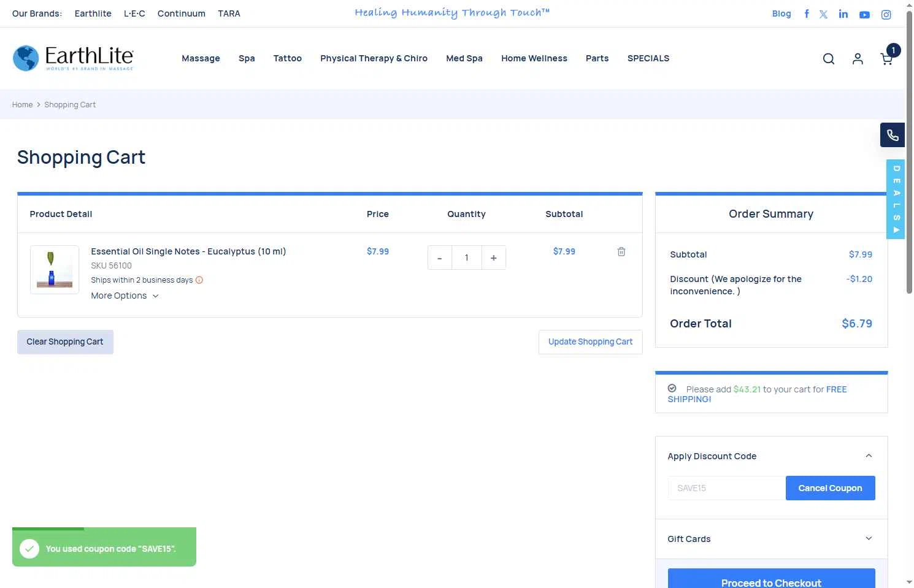Open the Spa menu
The height and width of the screenshot is (588, 914).
click(247, 58)
